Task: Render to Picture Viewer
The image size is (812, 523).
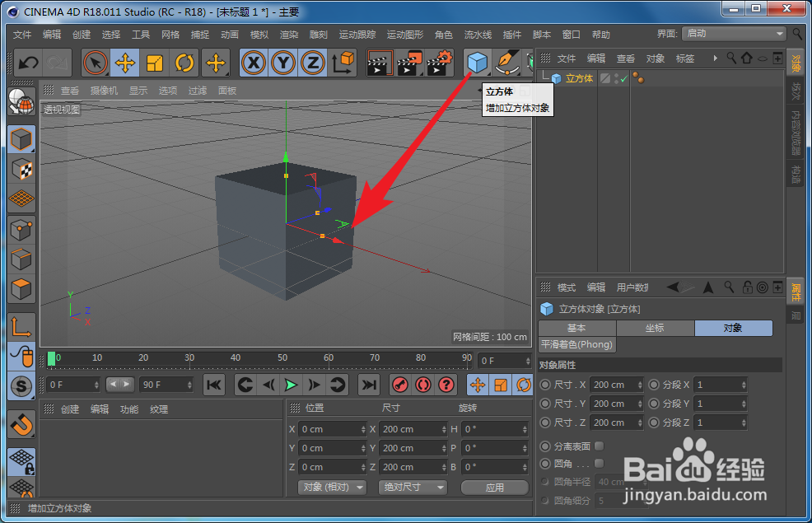Action: point(409,63)
